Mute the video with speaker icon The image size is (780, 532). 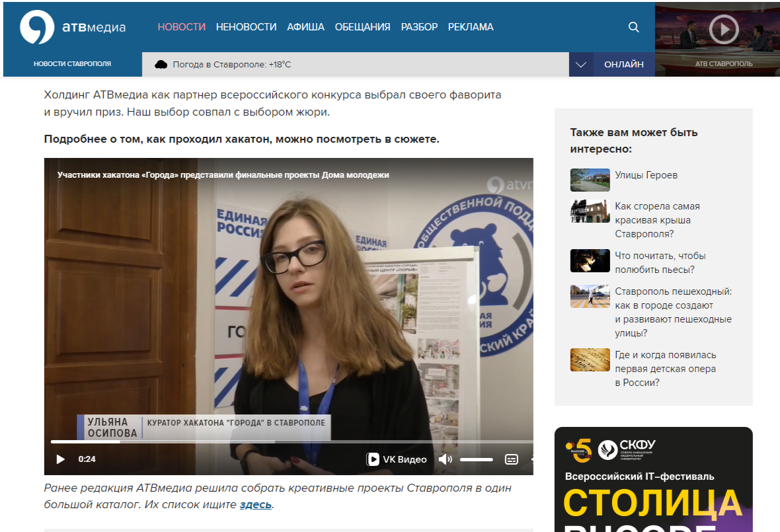click(x=446, y=459)
